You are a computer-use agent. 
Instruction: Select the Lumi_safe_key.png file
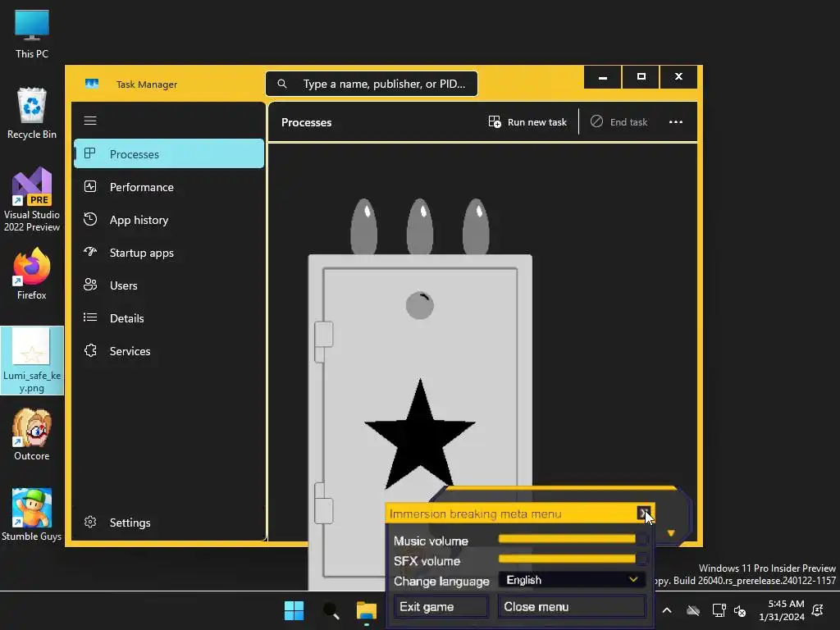pos(32,360)
